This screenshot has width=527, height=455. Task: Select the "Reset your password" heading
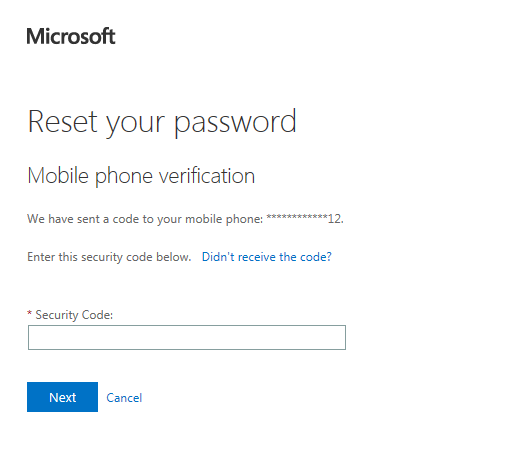162,123
